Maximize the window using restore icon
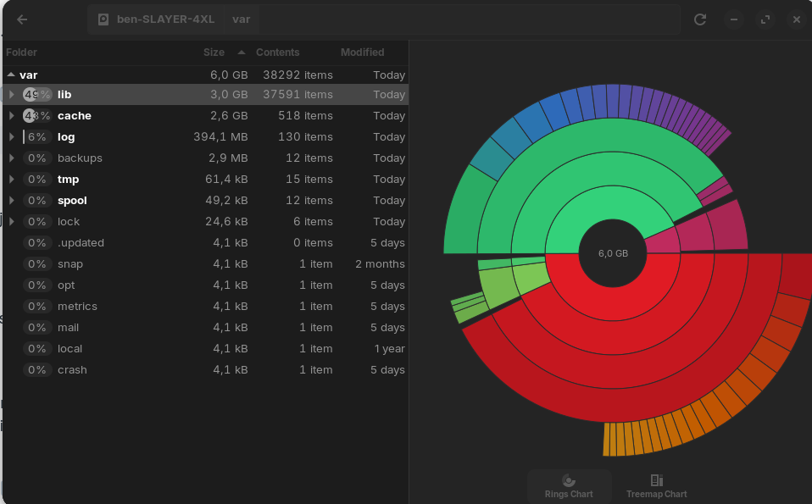This screenshot has height=504, width=812. pos(765,19)
